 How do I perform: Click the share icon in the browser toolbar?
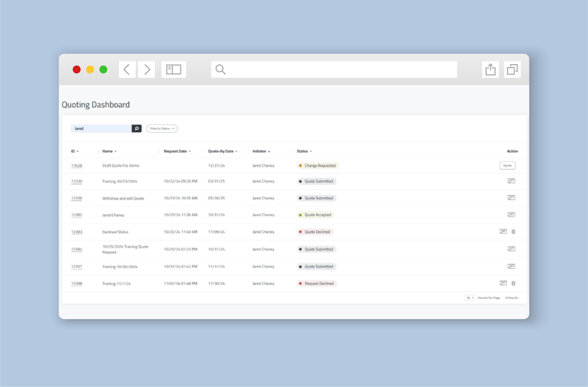[x=490, y=69]
